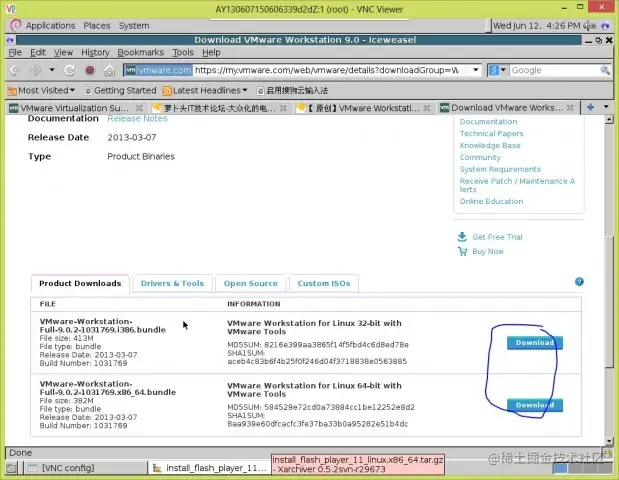Viewport: 619px width, 480px height.
Task: Open the File menu
Action: coord(15,52)
